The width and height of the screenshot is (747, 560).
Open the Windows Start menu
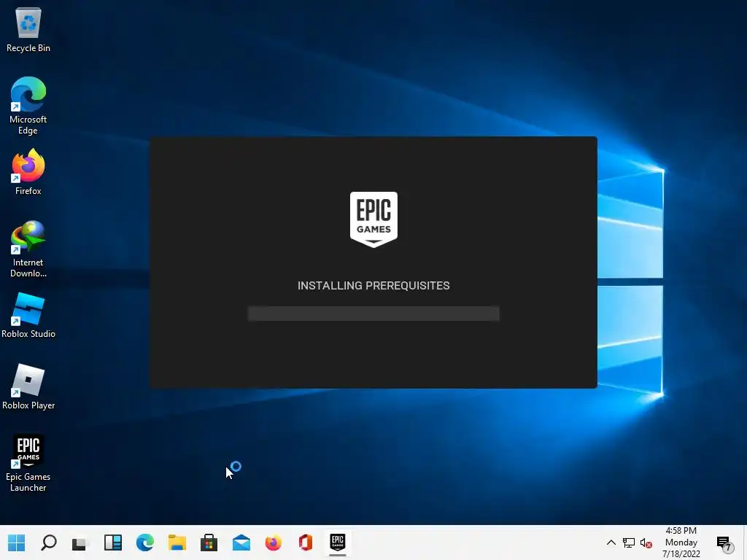16,542
